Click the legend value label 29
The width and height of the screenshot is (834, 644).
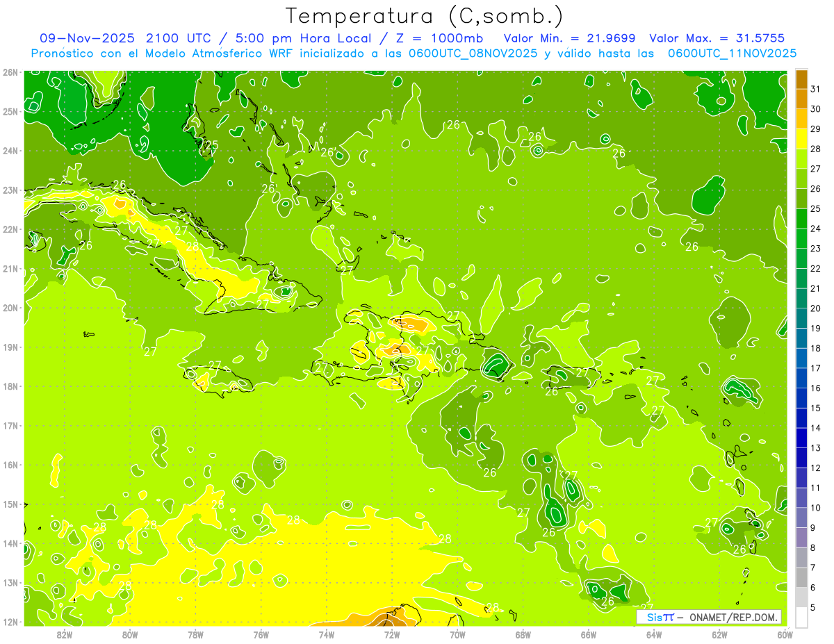click(x=815, y=129)
